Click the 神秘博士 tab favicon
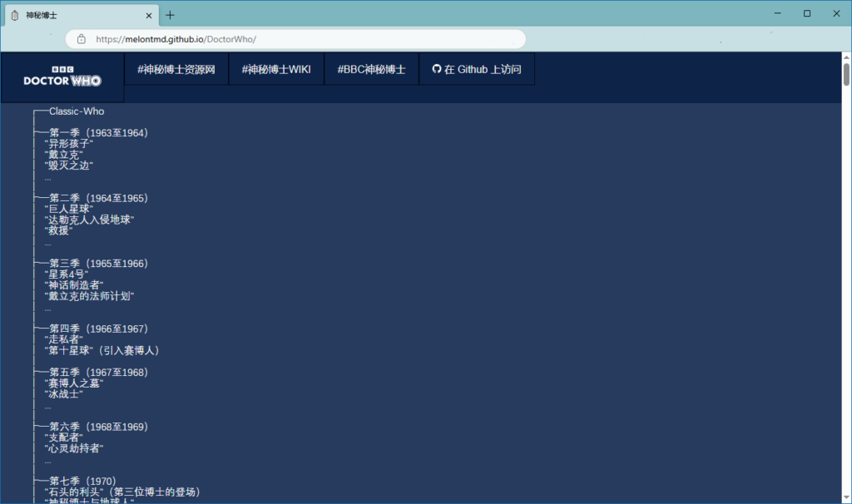The height and width of the screenshot is (504, 852). pos(14,15)
